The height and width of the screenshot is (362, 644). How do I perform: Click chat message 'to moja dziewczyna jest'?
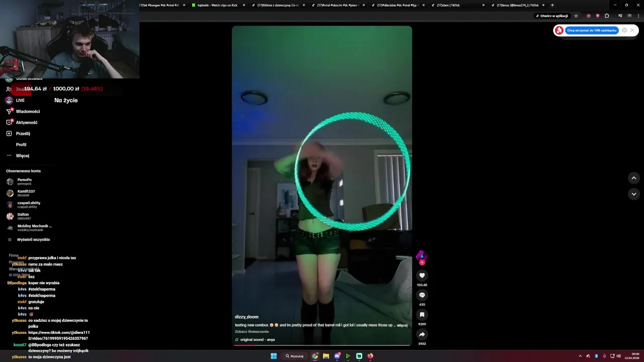[49, 357]
